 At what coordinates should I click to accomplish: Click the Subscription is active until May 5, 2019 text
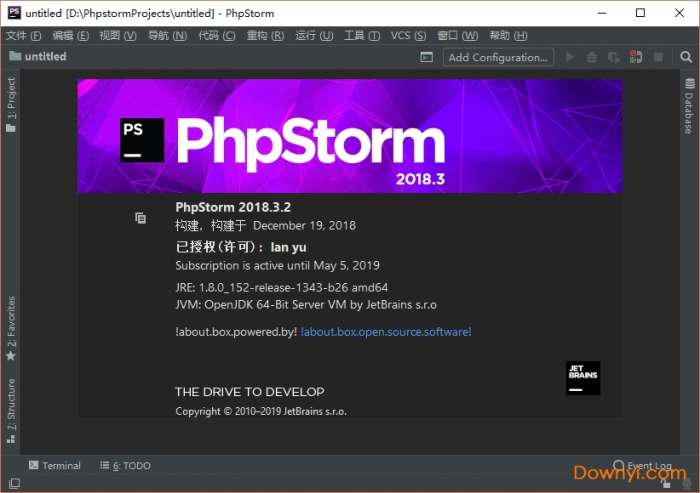coord(277,266)
